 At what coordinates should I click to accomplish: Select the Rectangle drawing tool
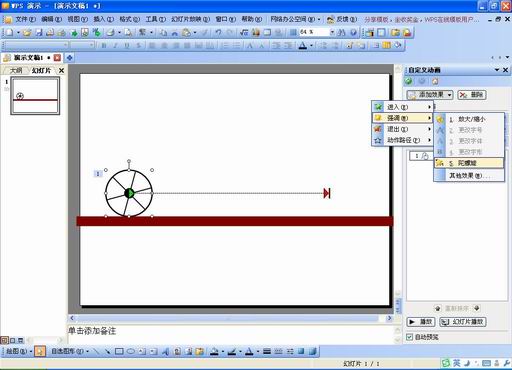coord(119,351)
